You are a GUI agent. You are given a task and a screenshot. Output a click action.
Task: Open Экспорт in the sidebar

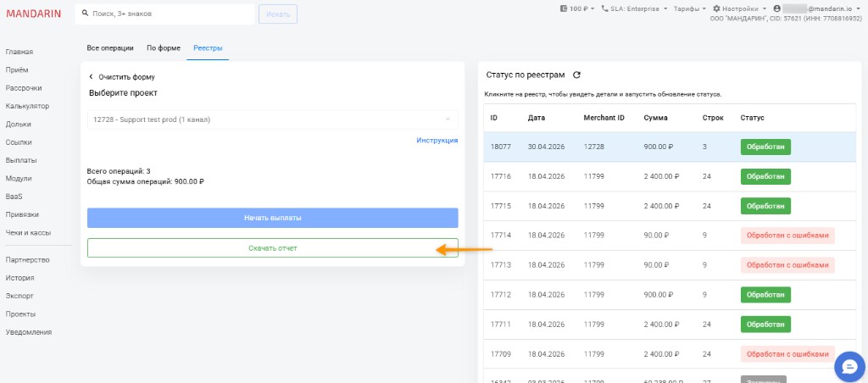(19, 296)
